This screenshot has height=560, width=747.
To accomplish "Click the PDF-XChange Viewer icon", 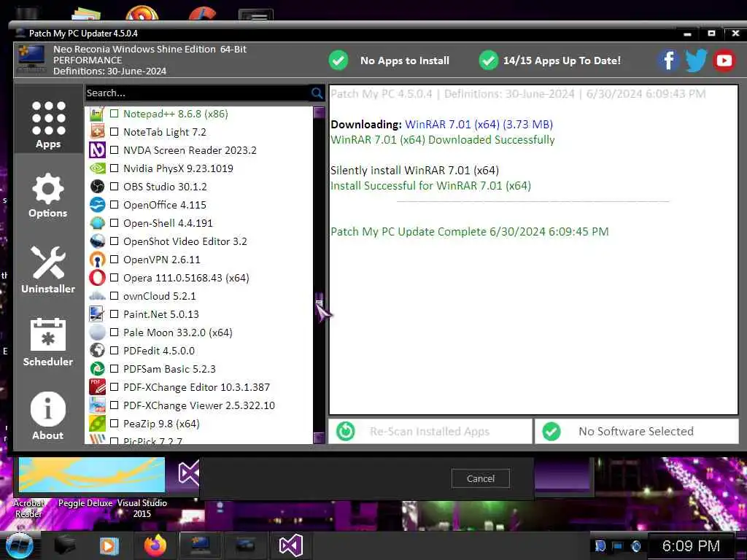I will click(97, 405).
